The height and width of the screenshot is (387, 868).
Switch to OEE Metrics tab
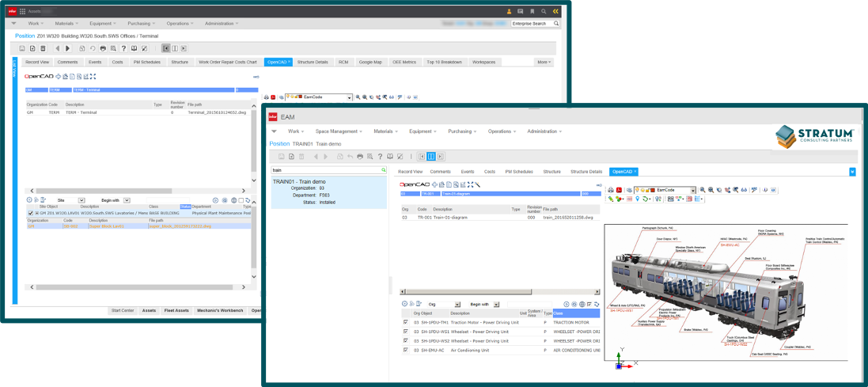point(404,62)
